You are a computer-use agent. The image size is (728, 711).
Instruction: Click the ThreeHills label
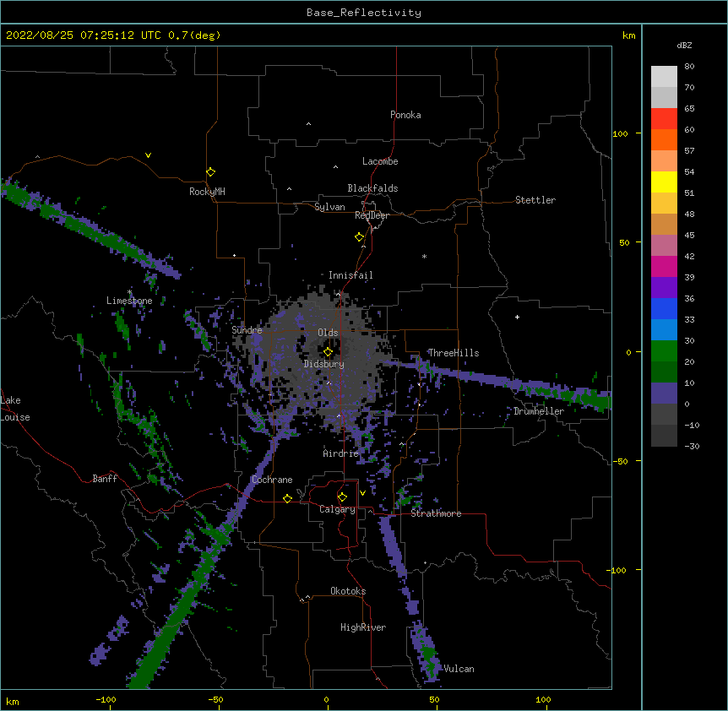click(x=454, y=353)
